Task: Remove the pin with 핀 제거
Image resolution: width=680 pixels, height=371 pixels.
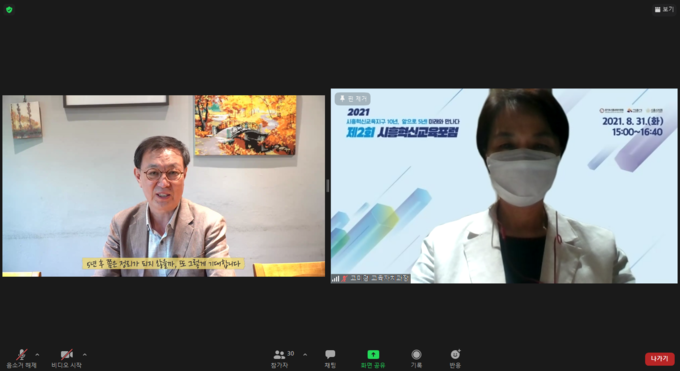Action: coord(353,99)
